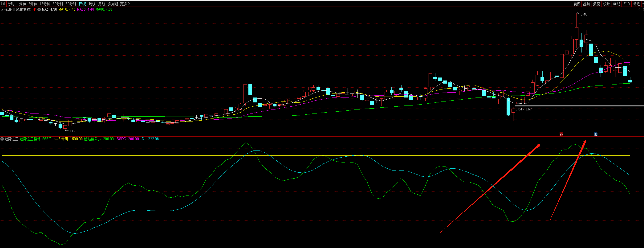Click the 趋势之王 indicator name
This screenshot has height=248, width=644.
pyautogui.click(x=12, y=139)
